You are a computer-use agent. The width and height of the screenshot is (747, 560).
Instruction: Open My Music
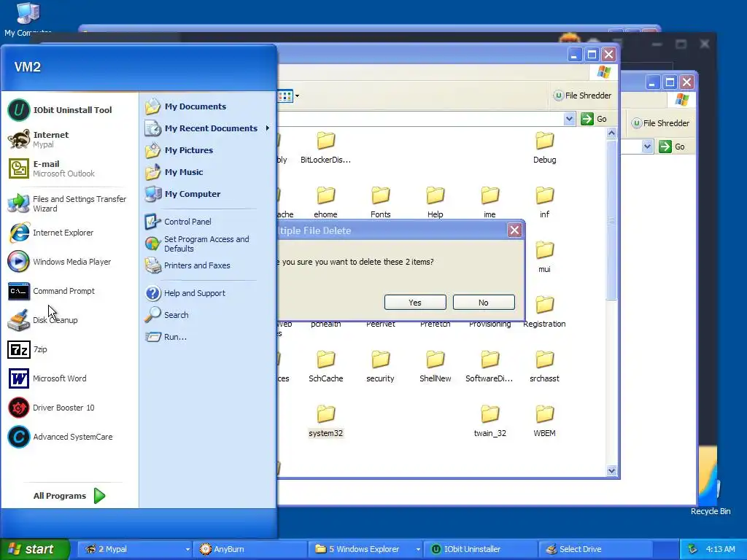coord(207,172)
